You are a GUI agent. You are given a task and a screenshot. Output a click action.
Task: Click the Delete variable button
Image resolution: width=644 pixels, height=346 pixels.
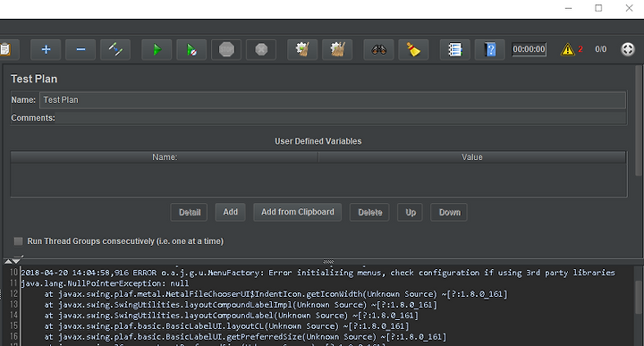(369, 212)
